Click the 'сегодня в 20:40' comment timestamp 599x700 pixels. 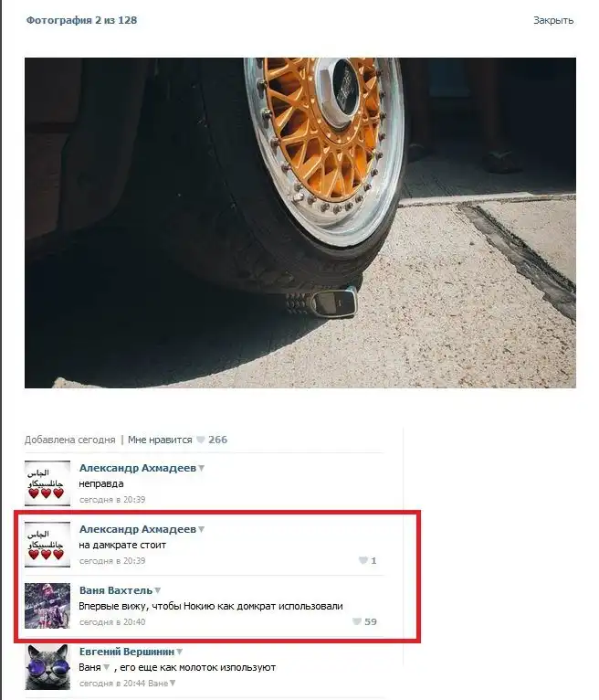[112, 622]
